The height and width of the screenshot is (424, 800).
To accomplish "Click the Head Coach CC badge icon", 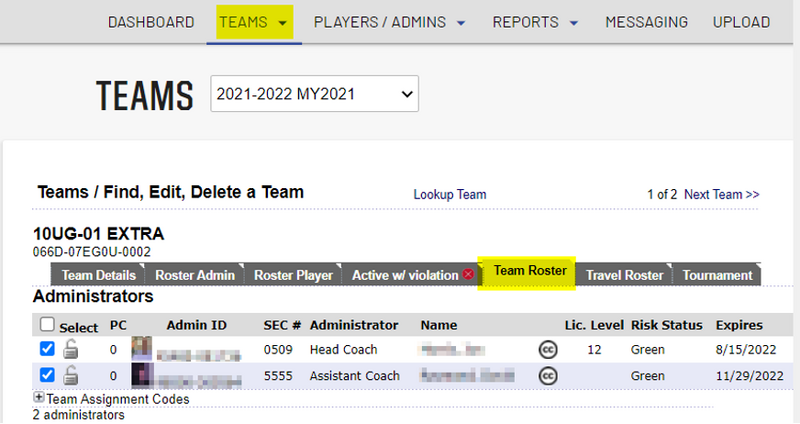I will pos(547,350).
